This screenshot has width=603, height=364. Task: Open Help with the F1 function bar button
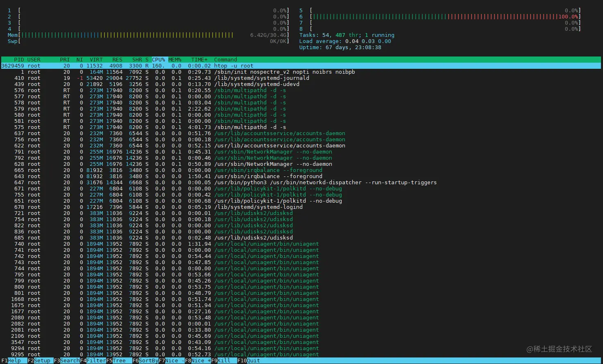click(11, 361)
